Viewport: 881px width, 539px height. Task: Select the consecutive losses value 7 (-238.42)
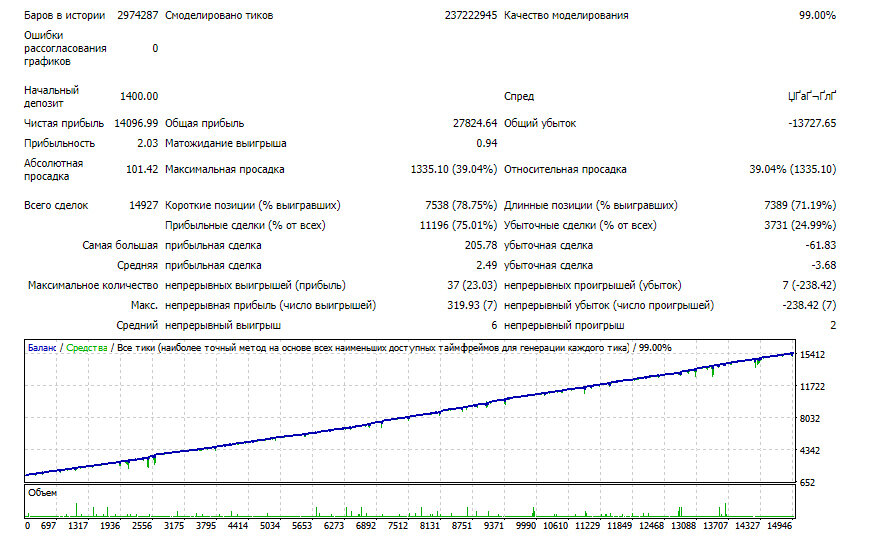[809, 286]
